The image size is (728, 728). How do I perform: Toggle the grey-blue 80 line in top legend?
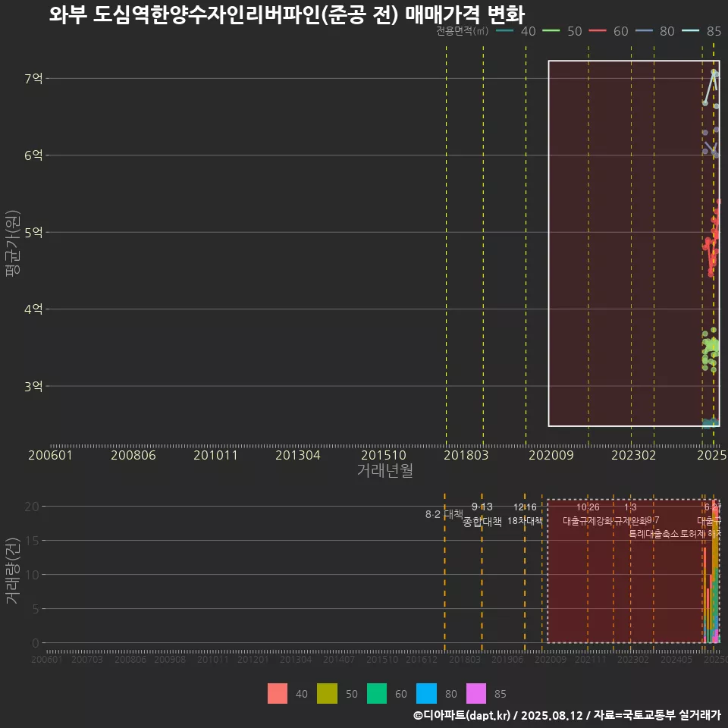coord(644,30)
